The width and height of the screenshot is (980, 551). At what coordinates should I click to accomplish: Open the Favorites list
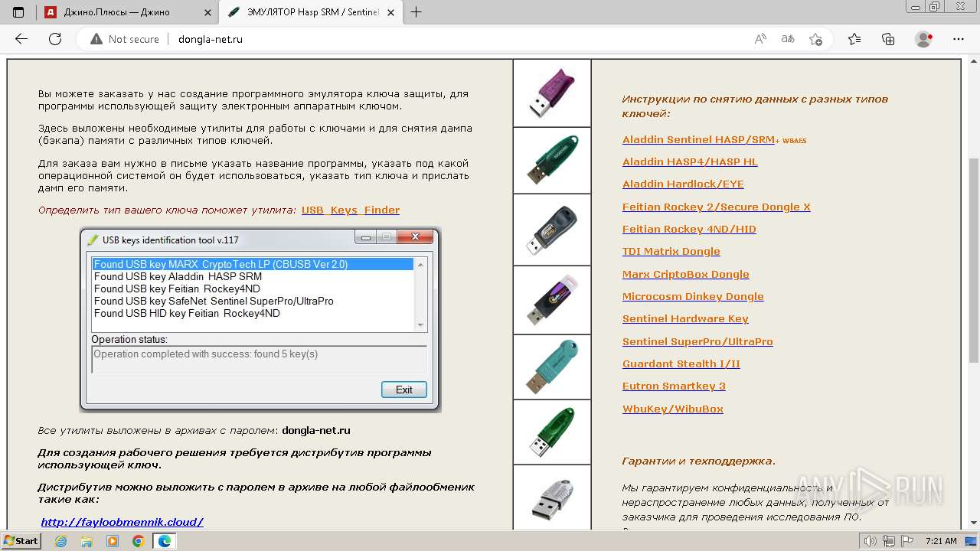tap(854, 39)
